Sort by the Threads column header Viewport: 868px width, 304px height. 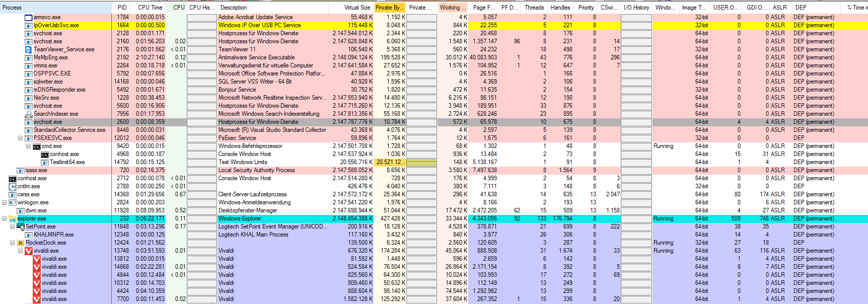(534, 7)
